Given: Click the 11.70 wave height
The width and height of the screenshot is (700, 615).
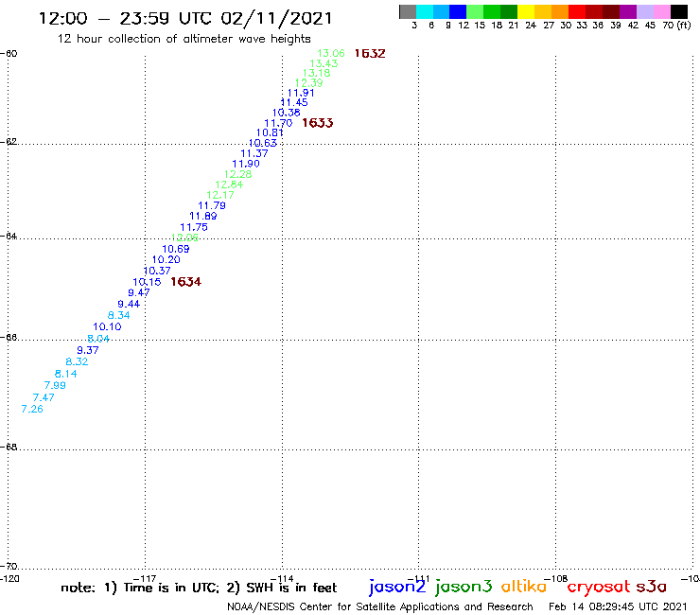Looking at the screenshot, I should point(278,123).
